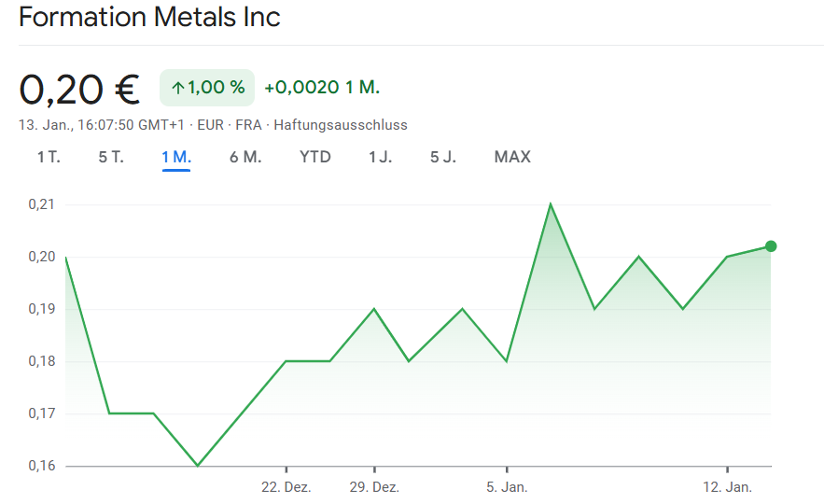The width and height of the screenshot is (824, 504).
Task: Click the green upward arrow icon
Action: tap(177, 88)
